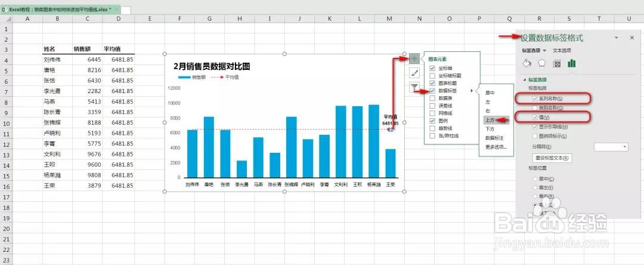
Task: Toggle the 图表标题 chart element checkbox
Action: [x=432, y=83]
